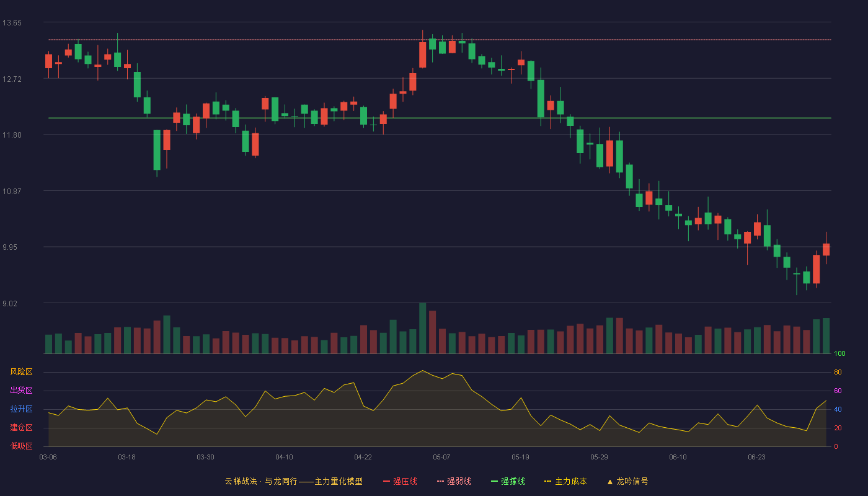Click the tallest volume bar near 05-07
The width and height of the screenshot is (868, 496).
click(422, 328)
